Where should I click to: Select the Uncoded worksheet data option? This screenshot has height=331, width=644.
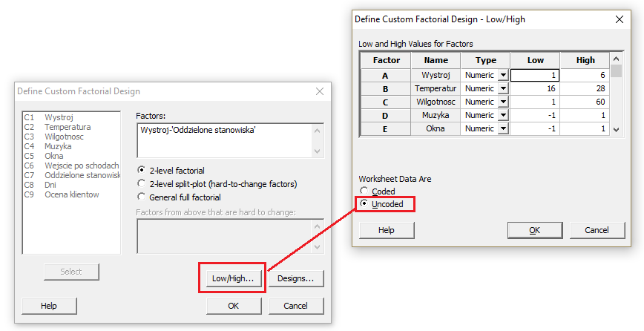click(364, 204)
